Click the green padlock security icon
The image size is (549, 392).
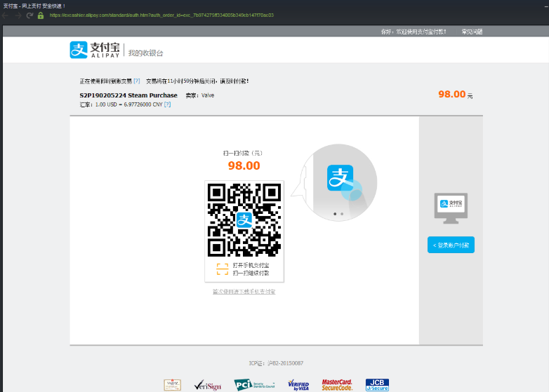[x=41, y=15]
